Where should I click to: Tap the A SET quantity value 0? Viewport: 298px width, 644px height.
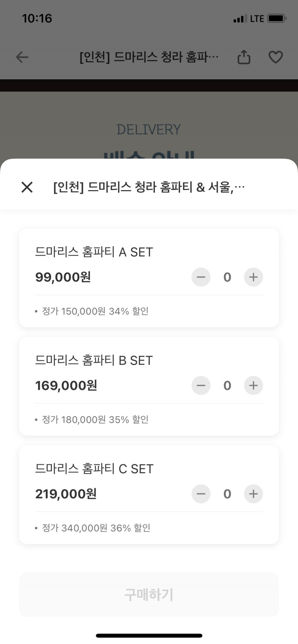pyautogui.click(x=227, y=277)
